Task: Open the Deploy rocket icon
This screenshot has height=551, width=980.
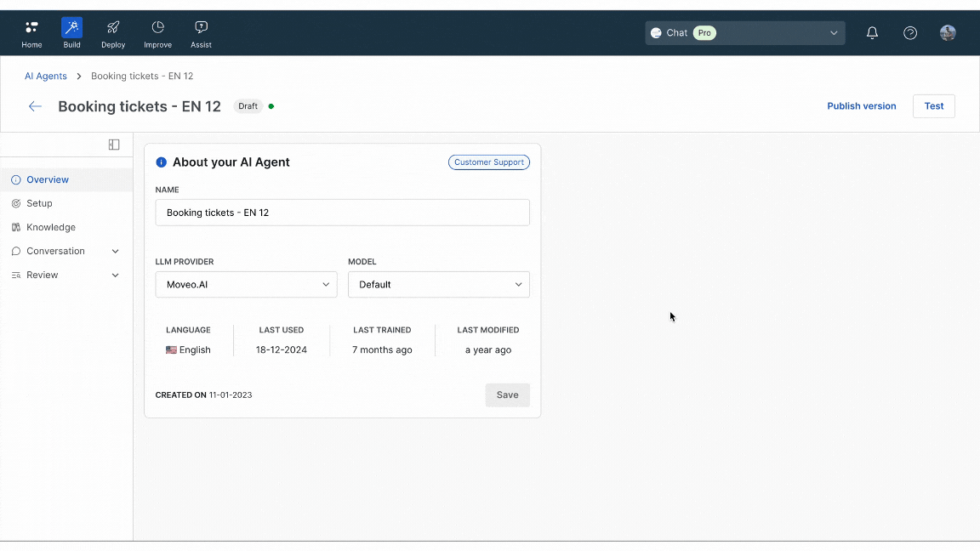Action: point(113,28)
